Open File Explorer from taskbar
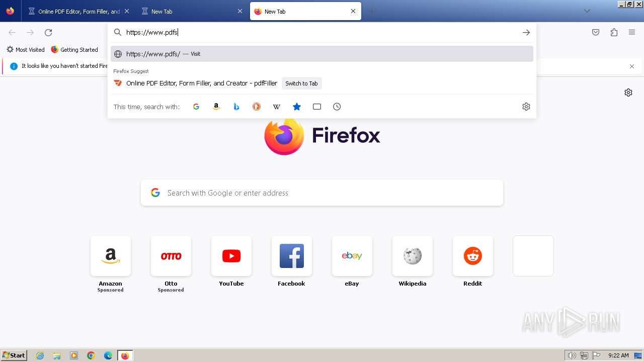 57,355
